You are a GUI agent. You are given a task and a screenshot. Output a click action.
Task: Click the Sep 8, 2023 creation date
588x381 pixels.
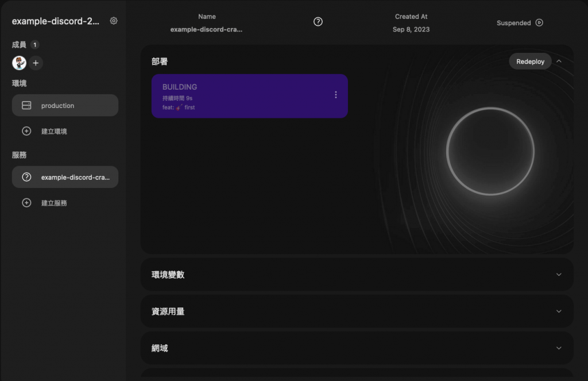pos(411,29)
